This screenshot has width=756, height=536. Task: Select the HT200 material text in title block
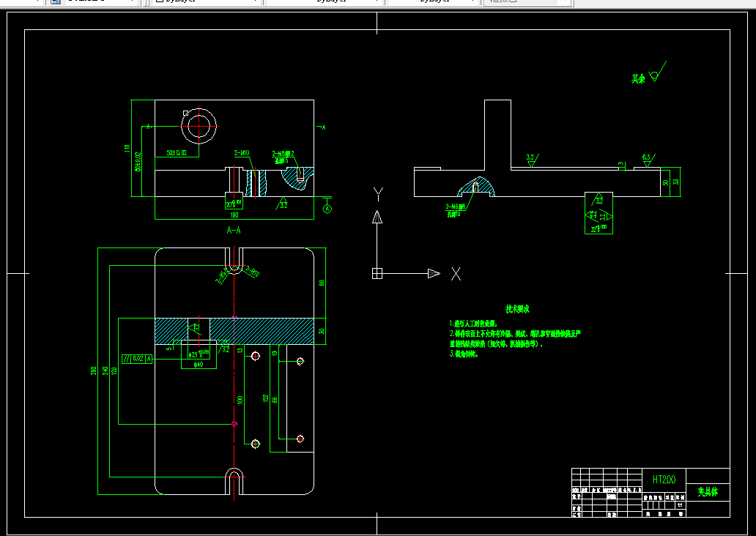click(664, 479)
